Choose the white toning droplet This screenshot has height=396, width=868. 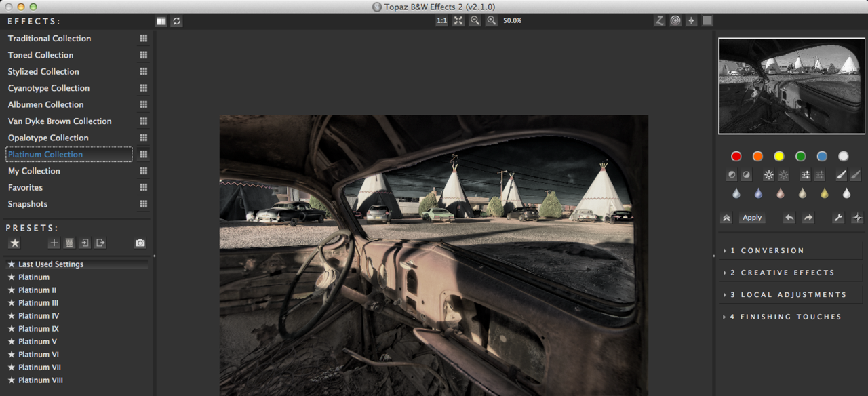click(846, 194)
